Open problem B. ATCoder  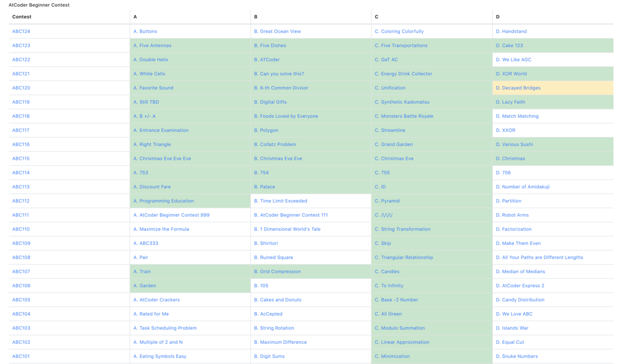267,60
